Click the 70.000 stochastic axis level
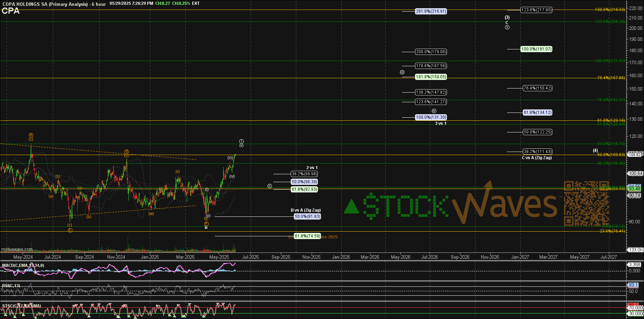 coord(636,308)
